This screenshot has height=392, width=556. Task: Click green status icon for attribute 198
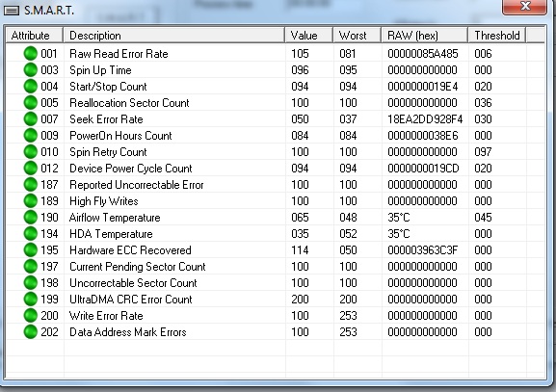(x=31, y=283)
